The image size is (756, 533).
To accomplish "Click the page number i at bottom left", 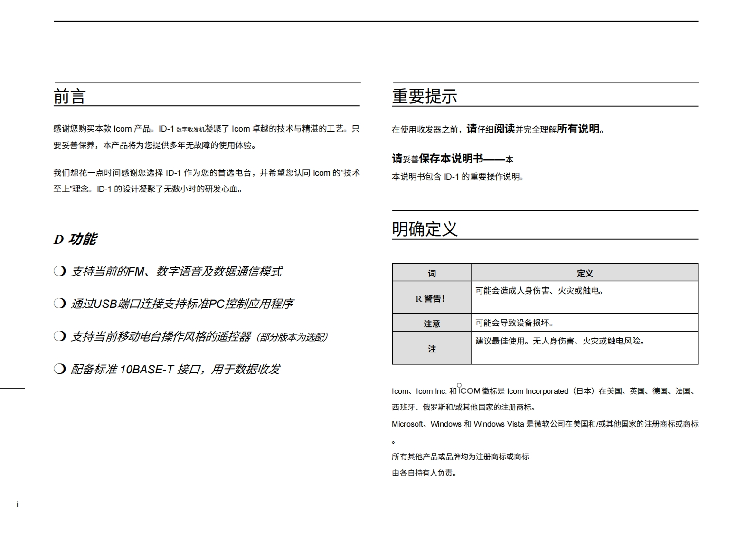I will click(x=18, y=504).
